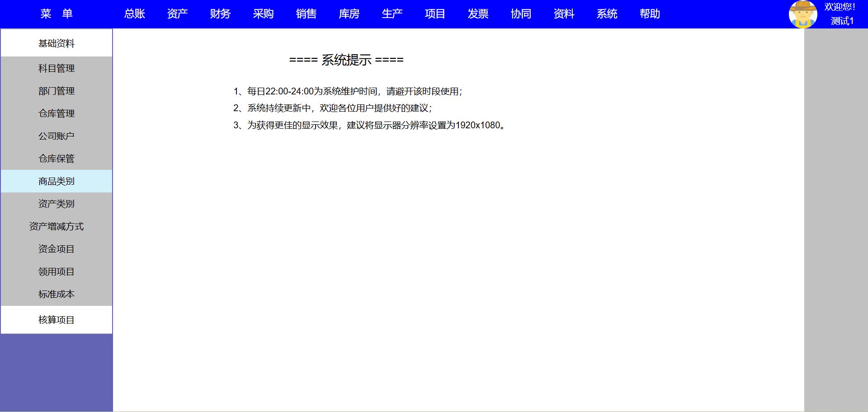Viewport: 868px width, 412px height.
Task: Open the 总账 menu
Action: pos(135,14)
